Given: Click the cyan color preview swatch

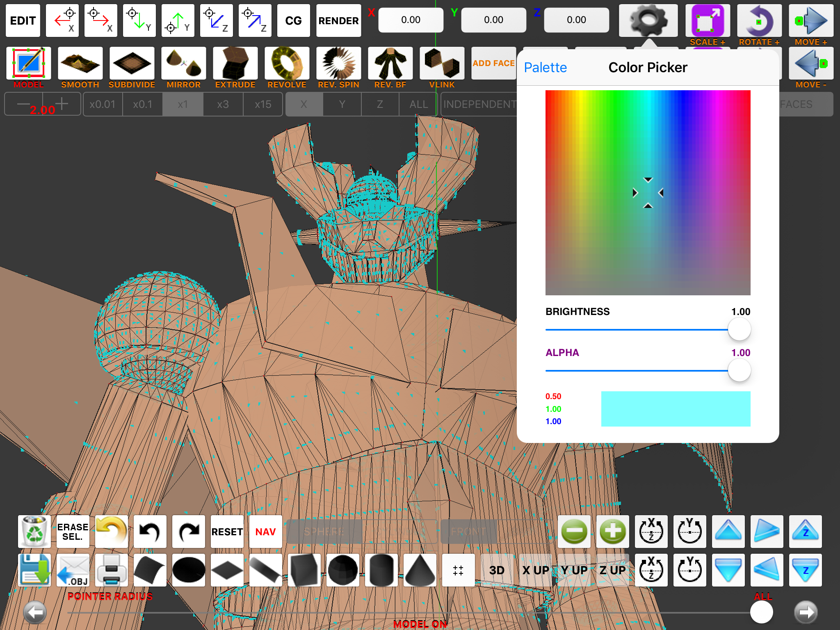Looking at the screenshot, I should point(676,409).
